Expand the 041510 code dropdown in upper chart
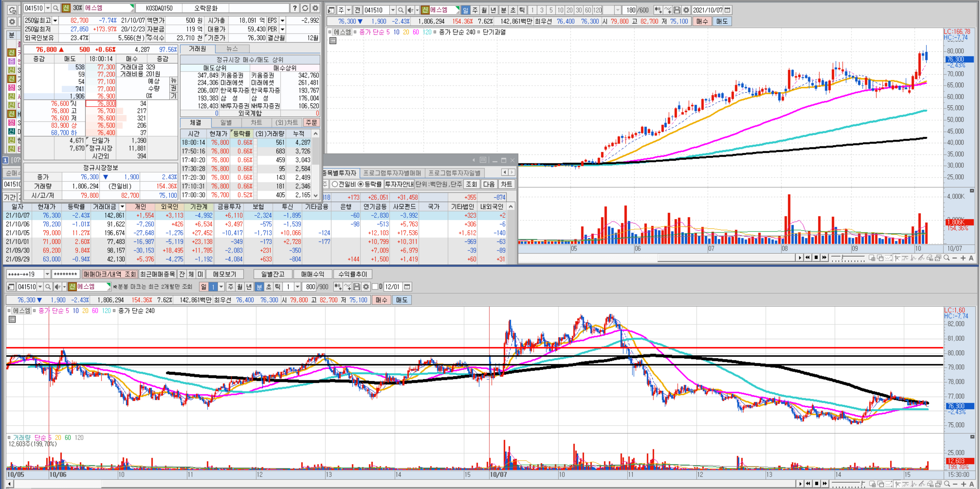The height and width of the screenshot is (489, 980). pos(393,10)
